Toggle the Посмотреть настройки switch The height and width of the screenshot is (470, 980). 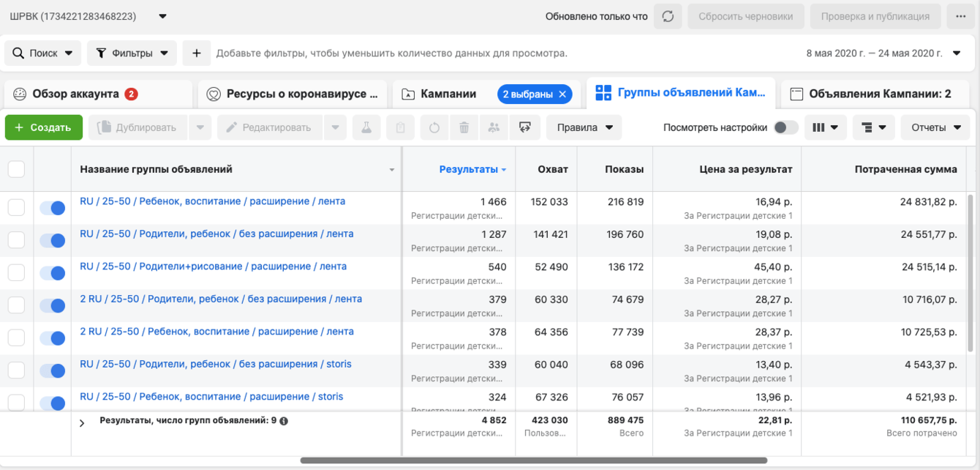(785, 127)
